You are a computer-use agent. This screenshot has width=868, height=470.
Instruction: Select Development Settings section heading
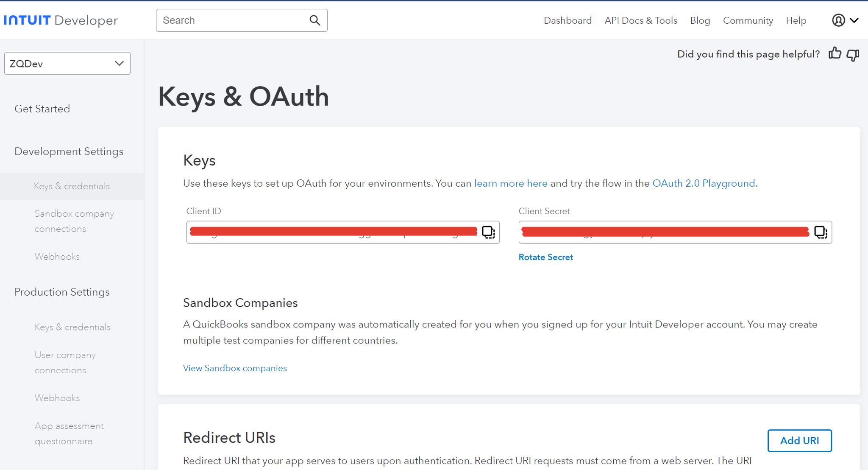click(x=69, y=151)
